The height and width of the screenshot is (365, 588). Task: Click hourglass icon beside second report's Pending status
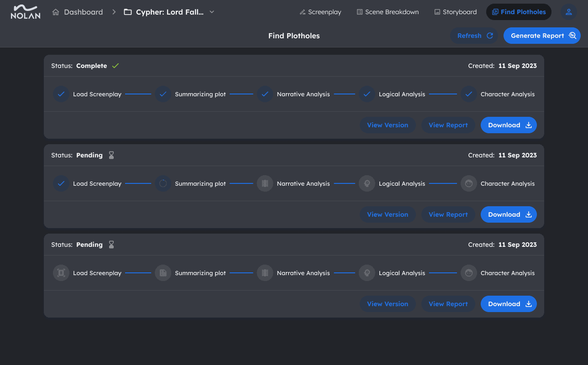(x=111, y=155)
